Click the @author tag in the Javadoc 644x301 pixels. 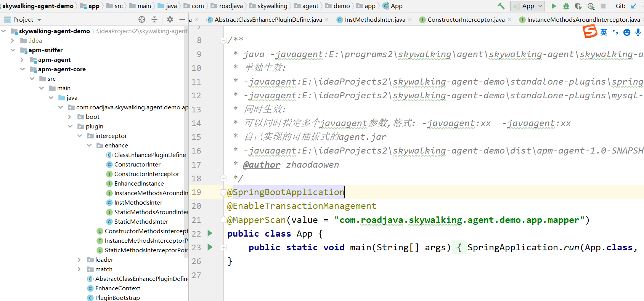point(262,165)
